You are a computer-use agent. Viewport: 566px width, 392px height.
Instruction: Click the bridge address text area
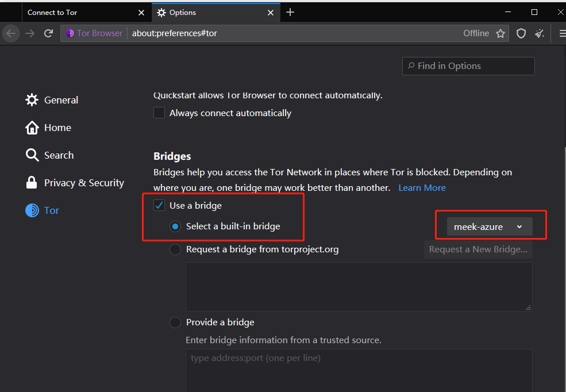359,368
